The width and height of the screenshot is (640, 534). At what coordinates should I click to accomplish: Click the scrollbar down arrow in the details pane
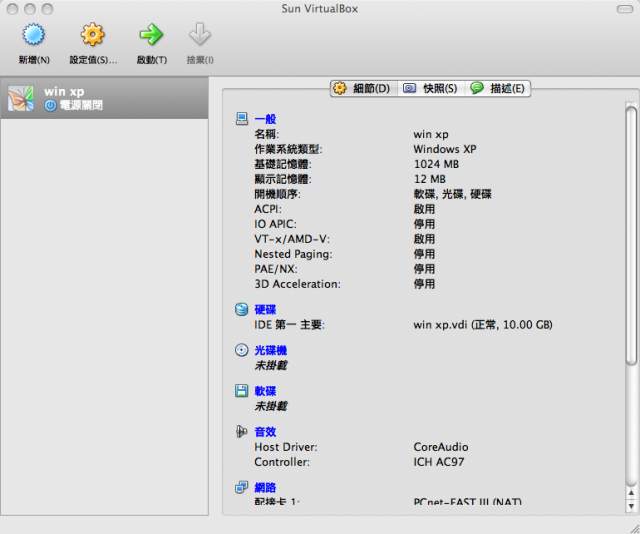pos(631,506)
